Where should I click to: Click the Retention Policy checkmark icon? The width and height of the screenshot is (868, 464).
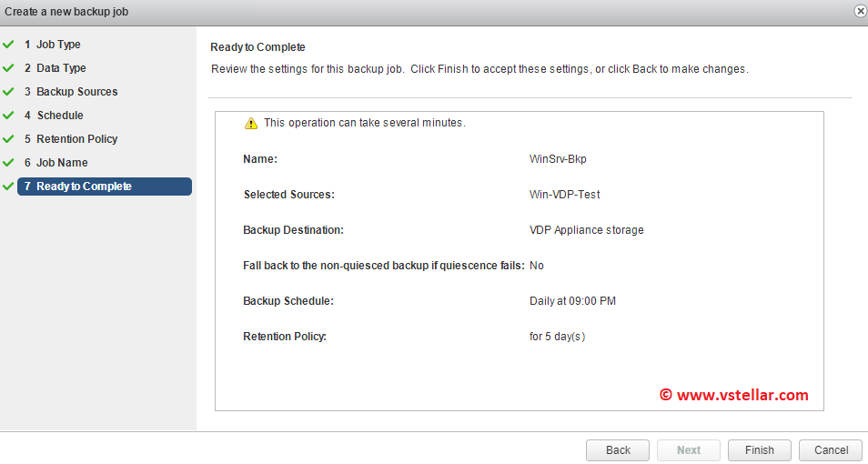click(8, 138)
